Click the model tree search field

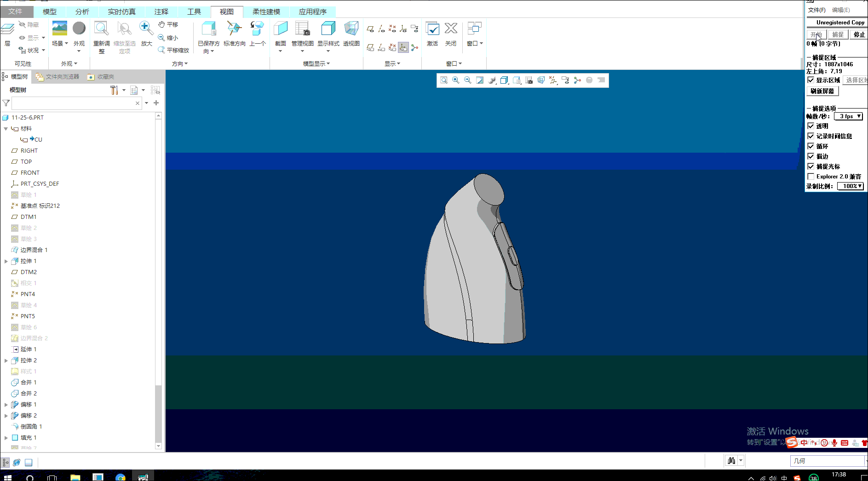tap(76, 103)
